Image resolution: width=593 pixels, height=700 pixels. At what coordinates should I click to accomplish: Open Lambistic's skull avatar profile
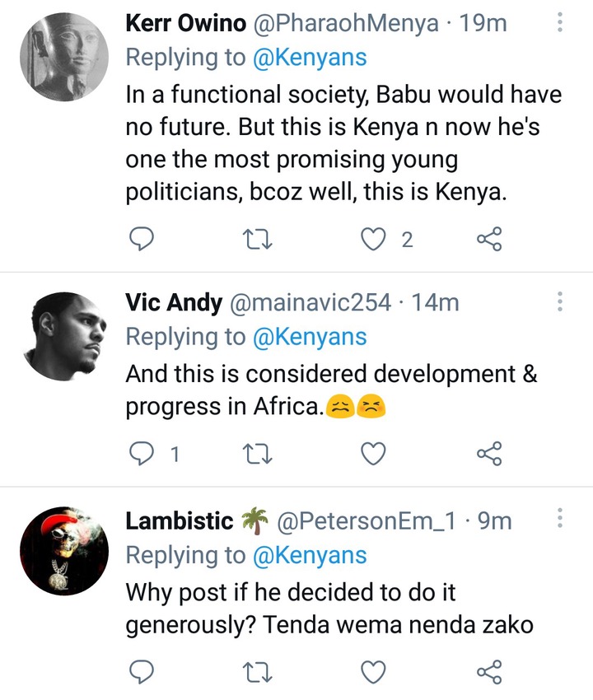tap(64, 551)
